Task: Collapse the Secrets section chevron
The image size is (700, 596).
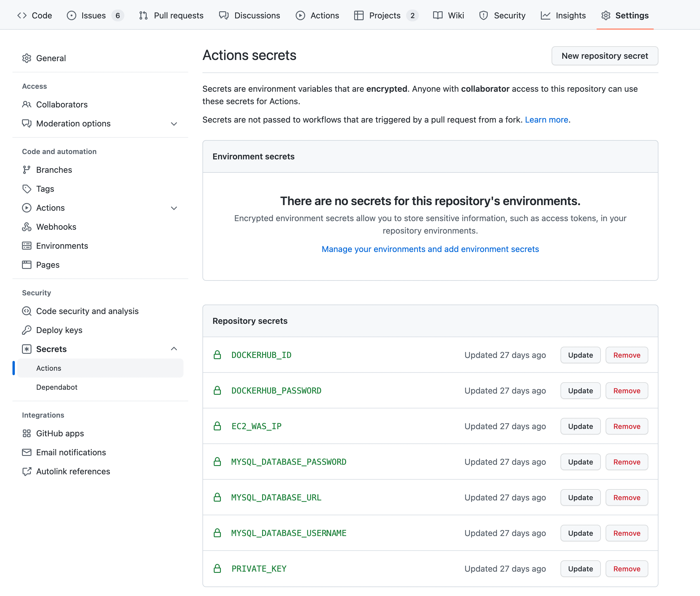Action: tap(174, 349)
